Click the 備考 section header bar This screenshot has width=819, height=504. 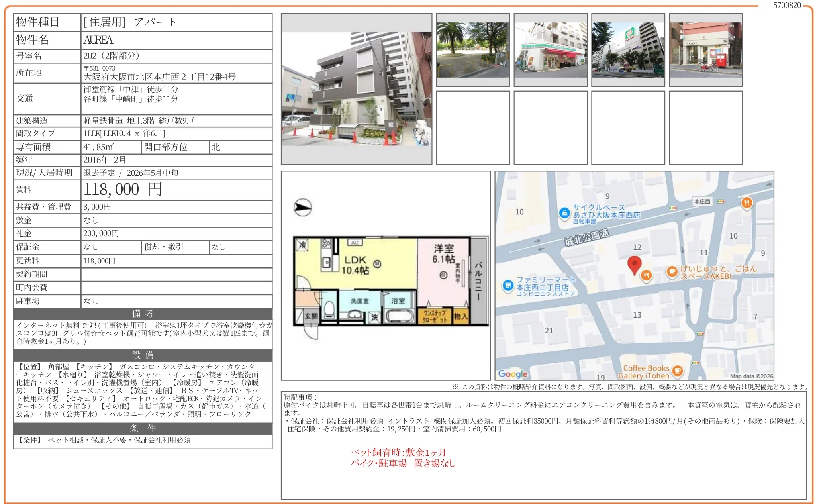coord(142,314)
